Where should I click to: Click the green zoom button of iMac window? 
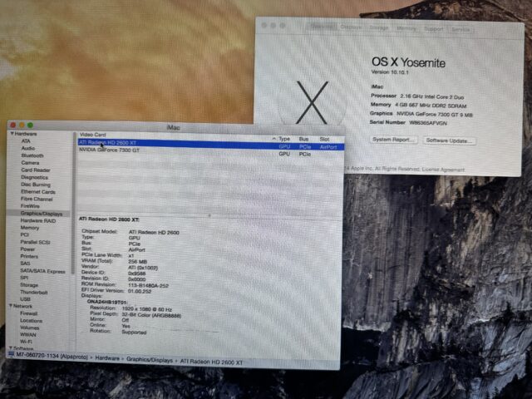pyautogui.click(x=30, y=126)
